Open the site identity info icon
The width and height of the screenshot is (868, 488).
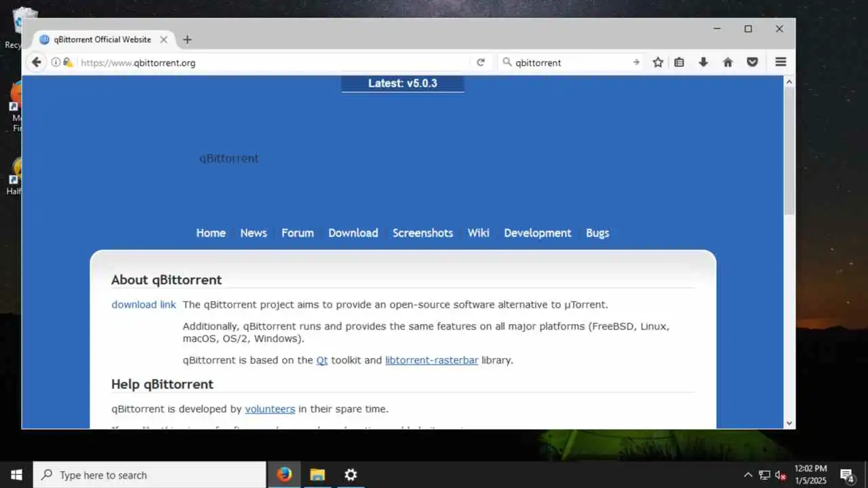click(56, 62)
